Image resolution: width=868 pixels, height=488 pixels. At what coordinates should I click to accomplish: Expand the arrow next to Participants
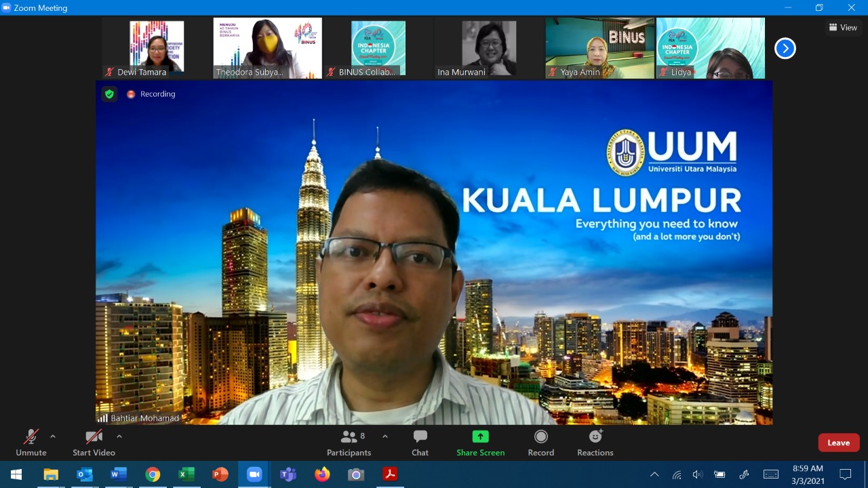[385, 436]
